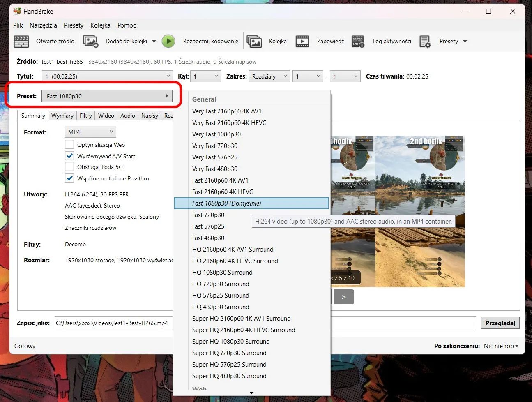
Task: Click the 2nd hotfix preview image
Action: tap(420, 211)
